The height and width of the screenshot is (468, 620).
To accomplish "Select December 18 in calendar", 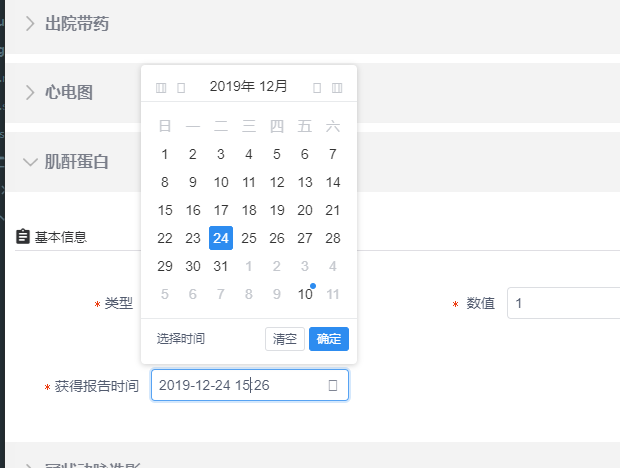I will (249, 210).
